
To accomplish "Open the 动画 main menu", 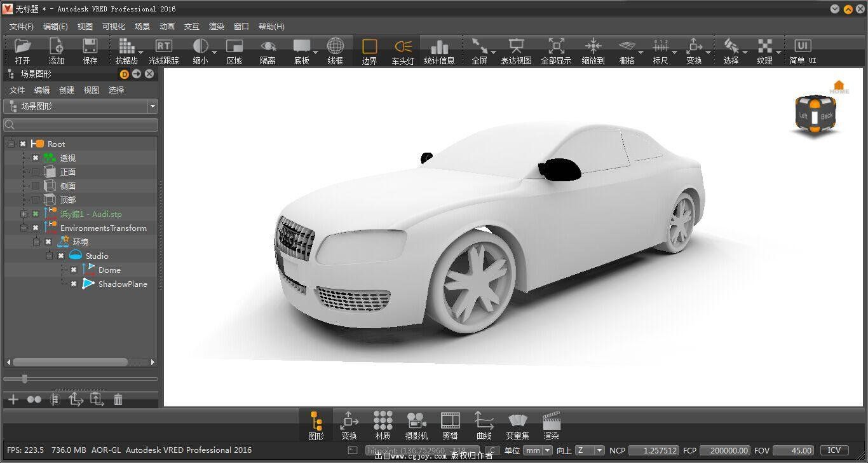I will click(x=167, y=27).
